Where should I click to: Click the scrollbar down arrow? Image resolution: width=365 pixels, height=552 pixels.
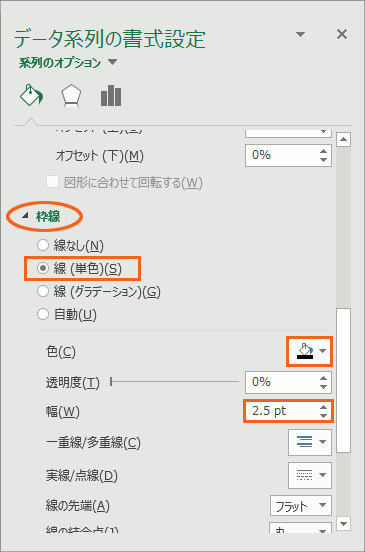[343, 523]
